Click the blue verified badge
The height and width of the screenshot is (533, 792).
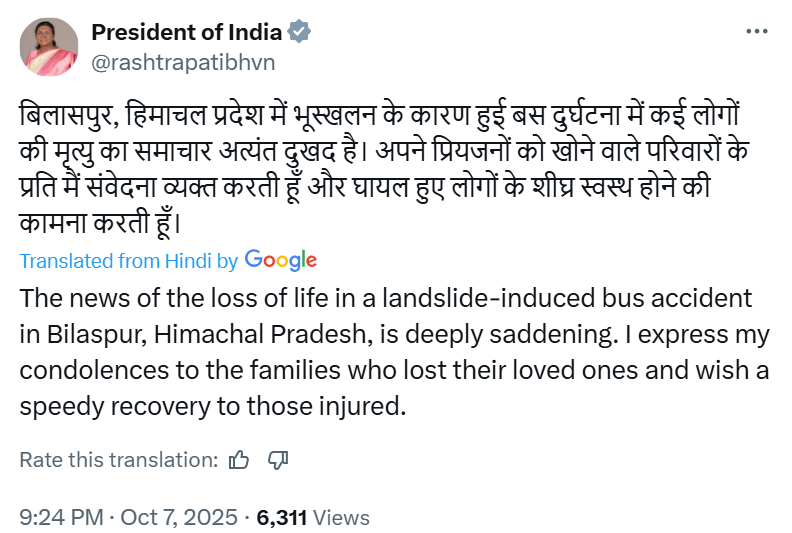pyautogui.click(x=298, y=32)
